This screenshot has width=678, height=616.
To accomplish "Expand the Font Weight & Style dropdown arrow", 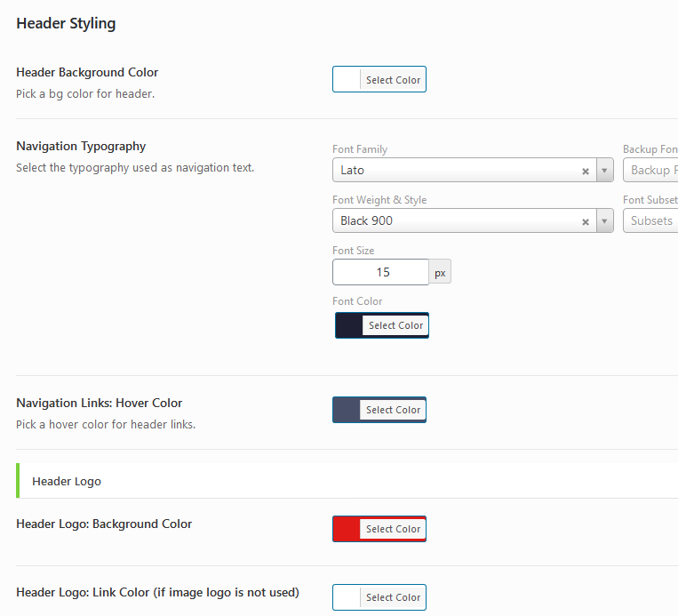I will click(604, 221).
